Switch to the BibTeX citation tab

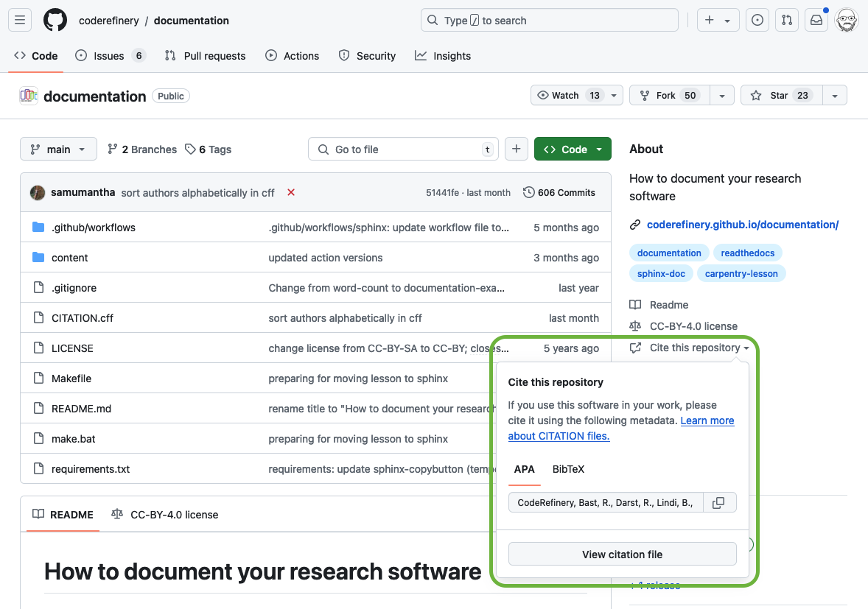click(x=568, y=469)
